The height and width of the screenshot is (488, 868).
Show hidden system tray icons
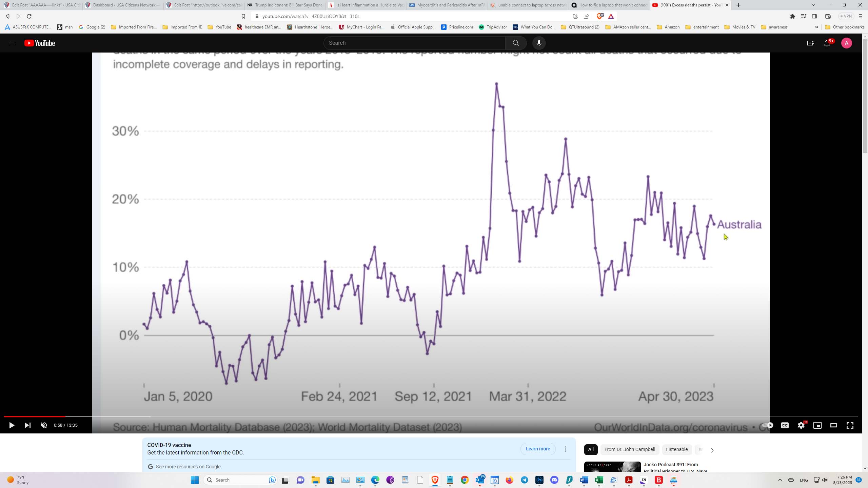pos(780,480)
